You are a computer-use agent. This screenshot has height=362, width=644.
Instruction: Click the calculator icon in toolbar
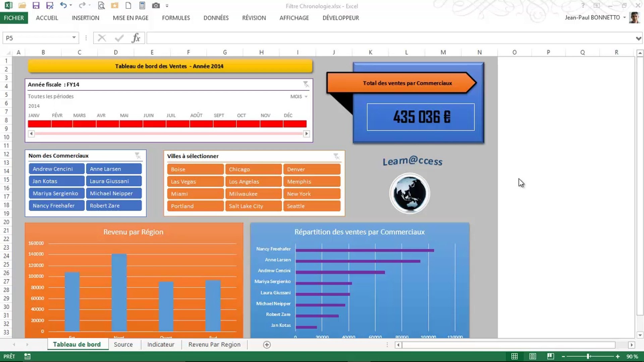coord(142,6)
